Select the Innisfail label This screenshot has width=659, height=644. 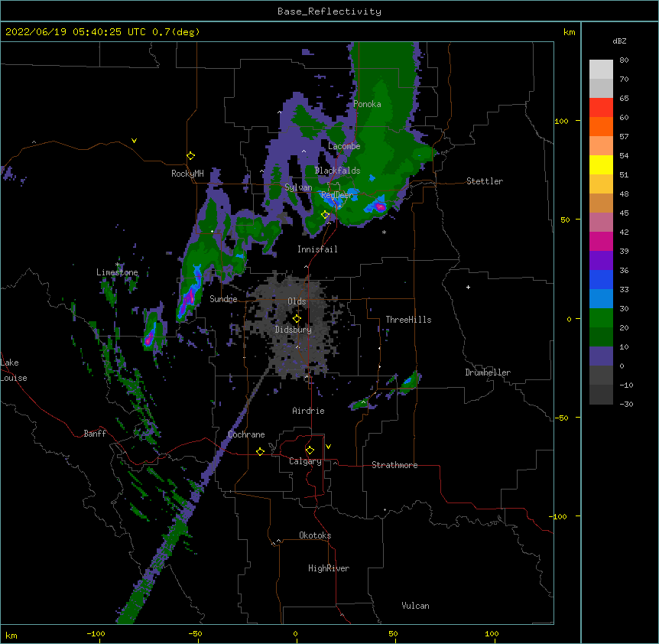coord(317,249)
